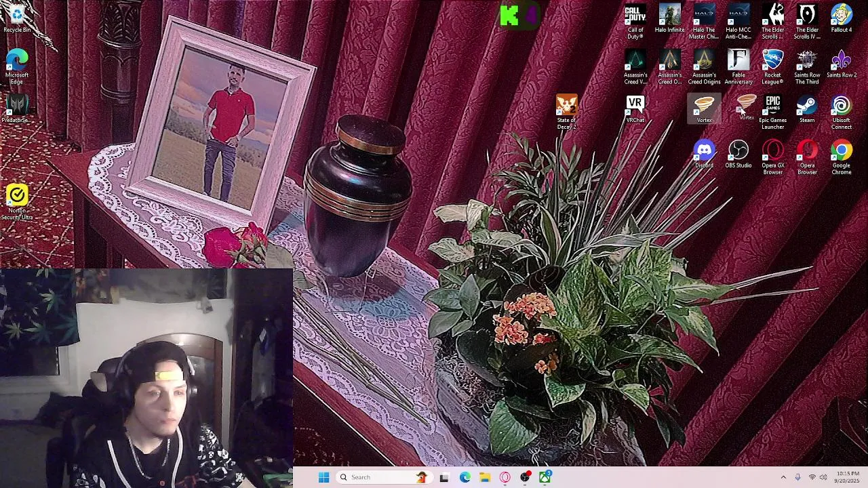
Task: Open Microsoft Edge from the taskbar
Action: click(x=465, y=477)
